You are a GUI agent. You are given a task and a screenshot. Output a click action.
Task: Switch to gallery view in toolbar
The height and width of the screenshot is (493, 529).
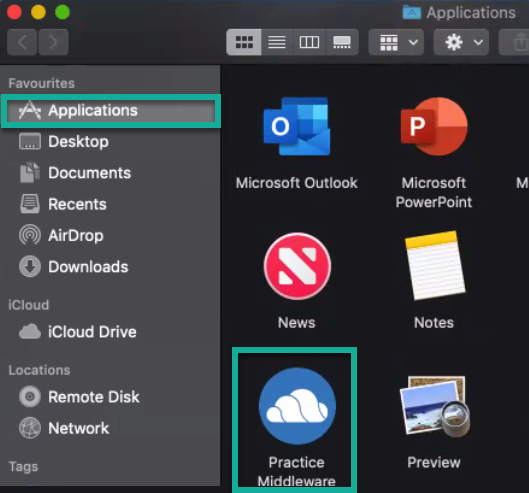point(342,42)
